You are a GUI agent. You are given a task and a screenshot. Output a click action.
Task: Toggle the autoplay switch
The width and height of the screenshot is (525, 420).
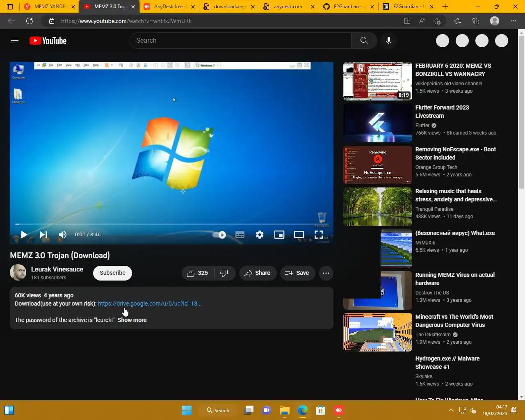click(x=219, y=235)
